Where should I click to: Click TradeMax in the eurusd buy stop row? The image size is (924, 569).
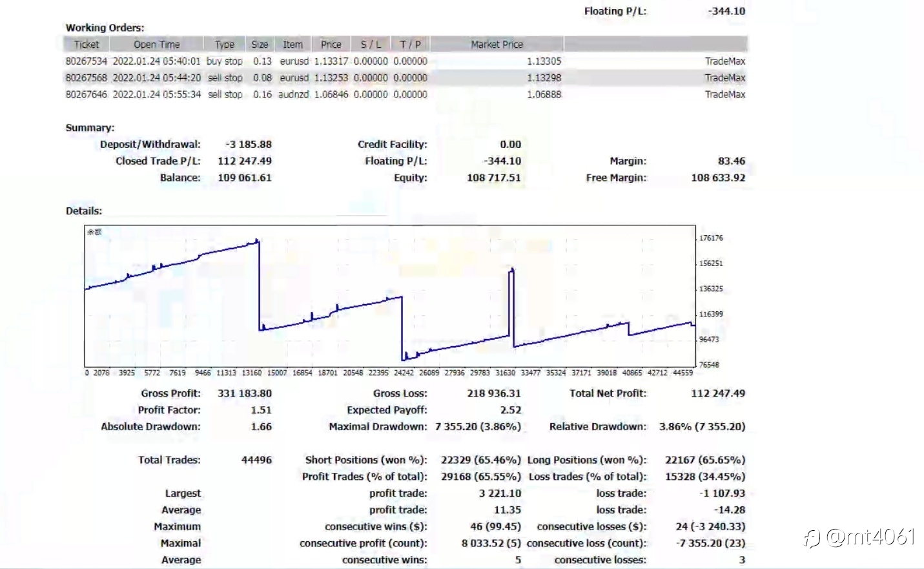point(725,61)
